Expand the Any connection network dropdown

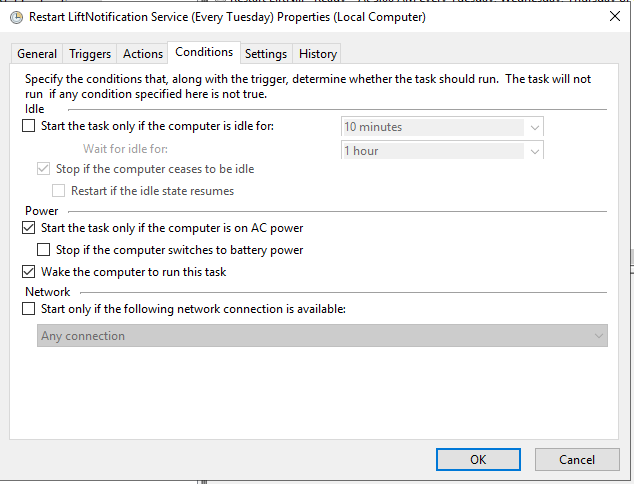pyautogui.click(x=322, y=336)
